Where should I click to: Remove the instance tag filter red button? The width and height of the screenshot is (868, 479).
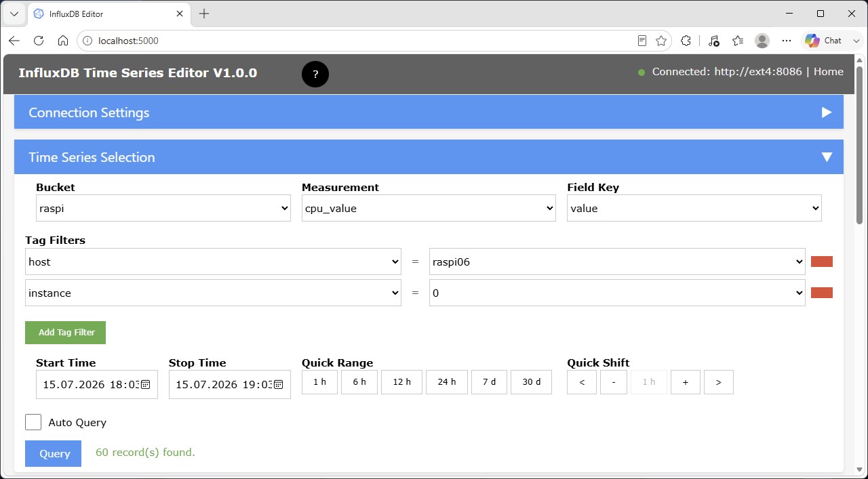822,293
